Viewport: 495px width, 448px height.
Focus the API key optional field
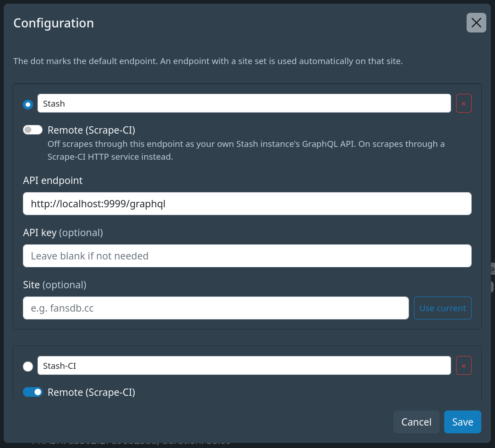(247, 256)
